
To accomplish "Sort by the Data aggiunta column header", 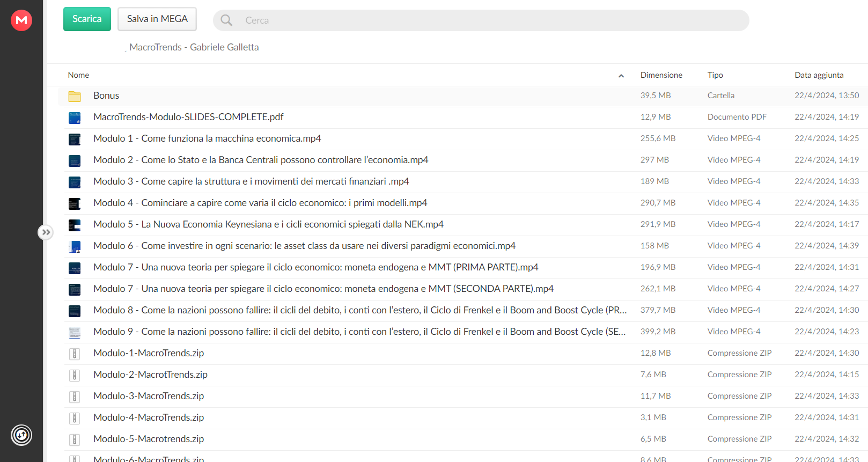I will click(x=819, y=75).
